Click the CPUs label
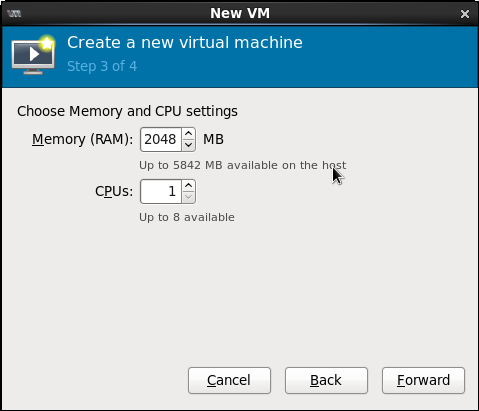479x411 pixels. [114, 191]
